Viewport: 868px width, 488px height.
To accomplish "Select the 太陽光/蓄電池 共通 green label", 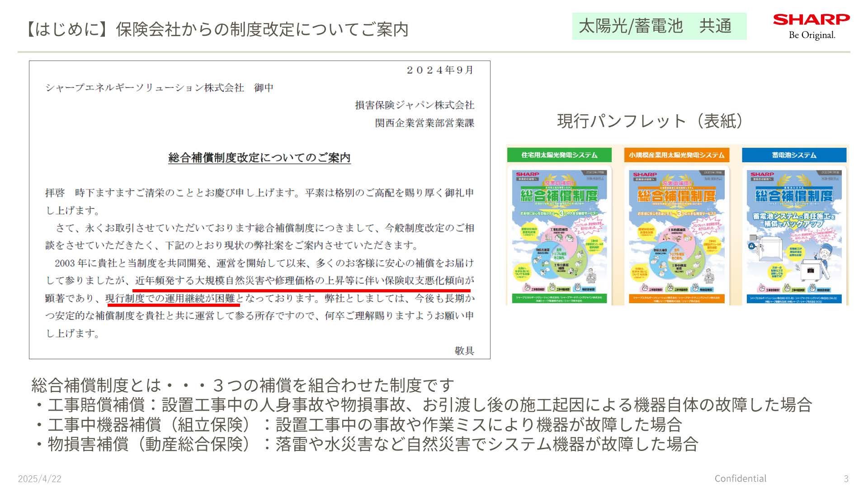I will (x=659, y=26).
